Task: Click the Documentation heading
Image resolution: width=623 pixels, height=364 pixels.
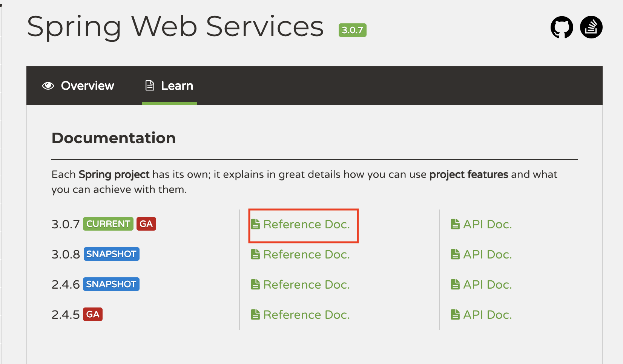Action: (114, 138)
